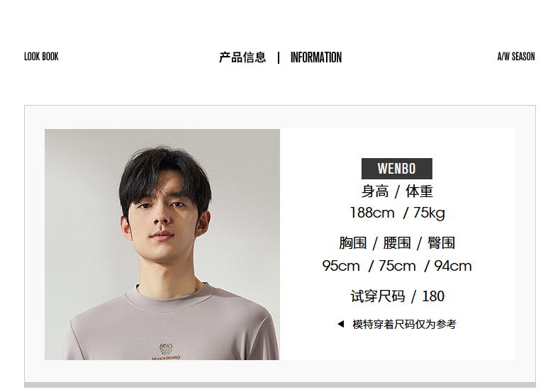Click the 身高 / 体重 label
The width and height of the screenshot is (560, 392).
click(397, 191)
